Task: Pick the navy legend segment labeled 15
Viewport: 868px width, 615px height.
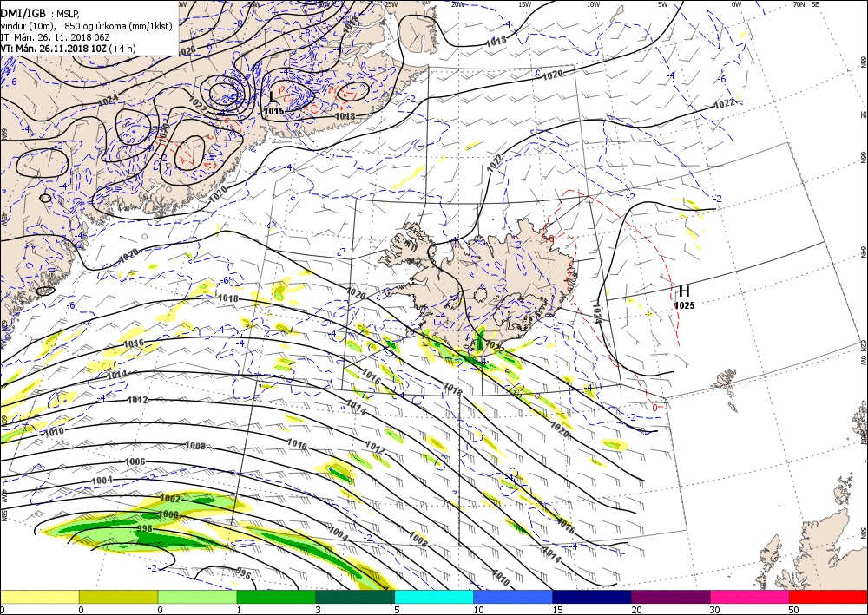Action: [x=592, y=597]
